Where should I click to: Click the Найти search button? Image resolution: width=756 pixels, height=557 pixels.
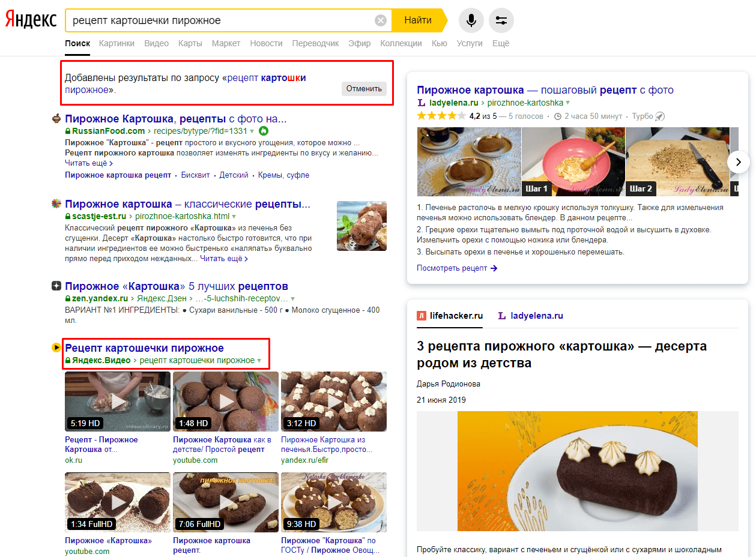[x=418, y=20]
